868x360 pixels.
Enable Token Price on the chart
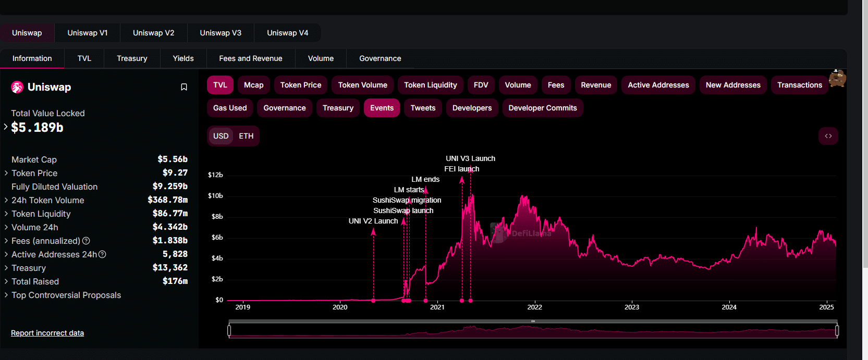tap(301, 85)
